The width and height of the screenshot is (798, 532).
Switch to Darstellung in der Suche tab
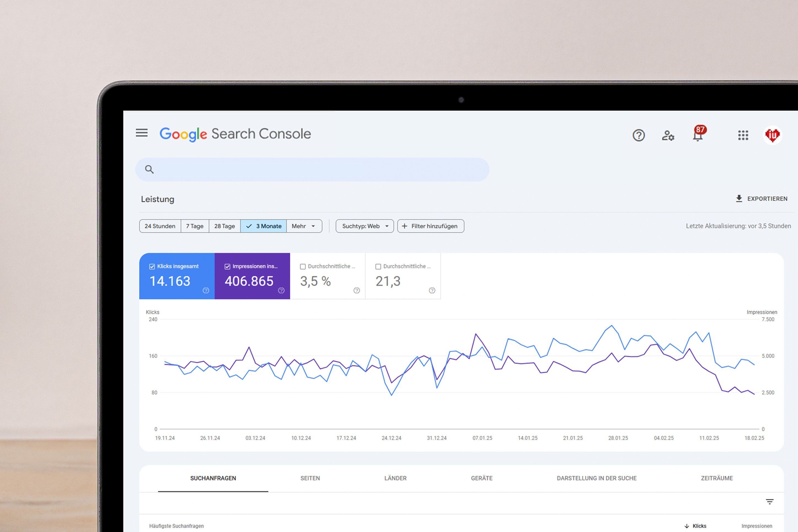(x=596, y=478)
